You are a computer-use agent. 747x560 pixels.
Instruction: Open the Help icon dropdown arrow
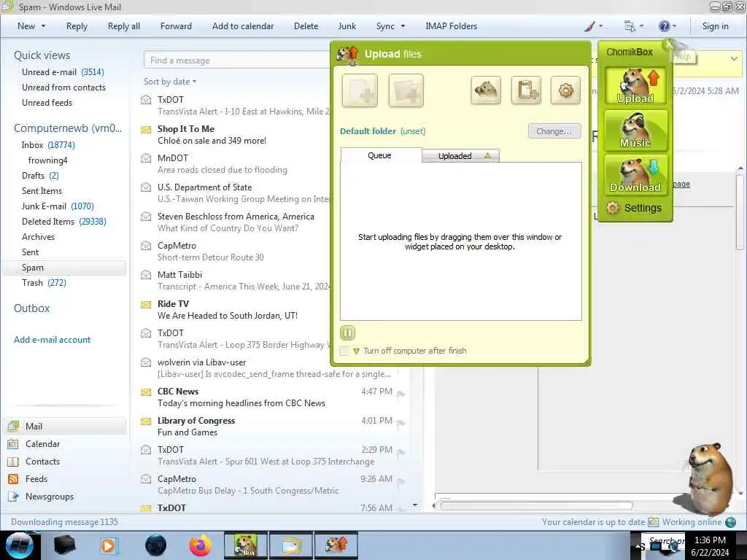tap(674, 26)
